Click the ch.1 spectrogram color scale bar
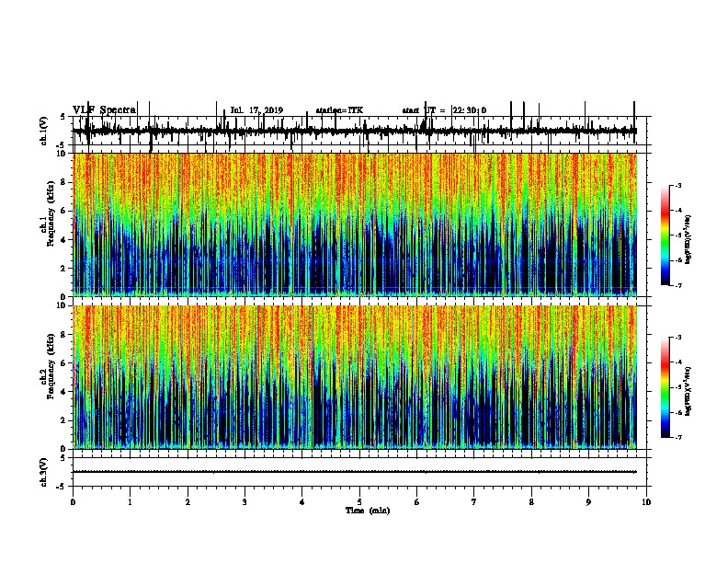This screenshot has width=728, height=563. [x=665, y=236]
